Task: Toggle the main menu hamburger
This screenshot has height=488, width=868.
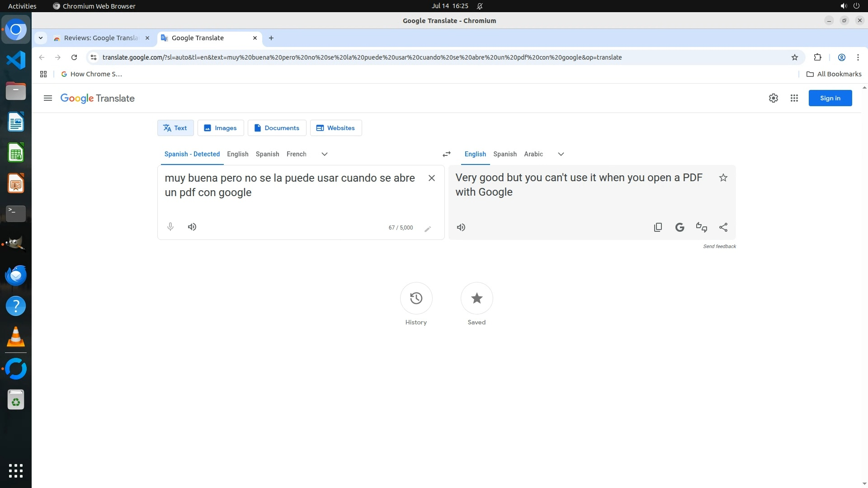Action: pos(48,98)
